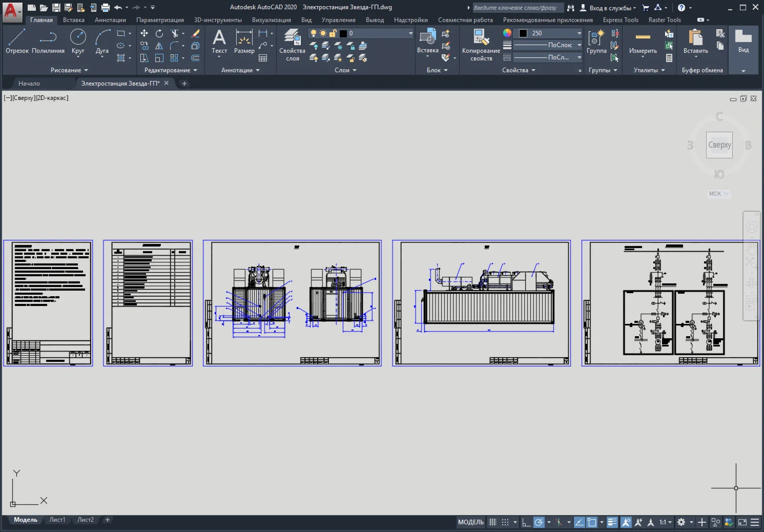Pick the Круг circle tool
The width and height of the screenshot is (764, 532).
point(78,42)
